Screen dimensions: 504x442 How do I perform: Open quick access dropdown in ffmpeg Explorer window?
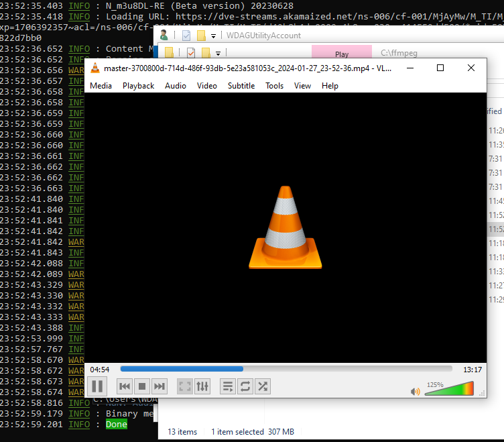coord(218,53)
